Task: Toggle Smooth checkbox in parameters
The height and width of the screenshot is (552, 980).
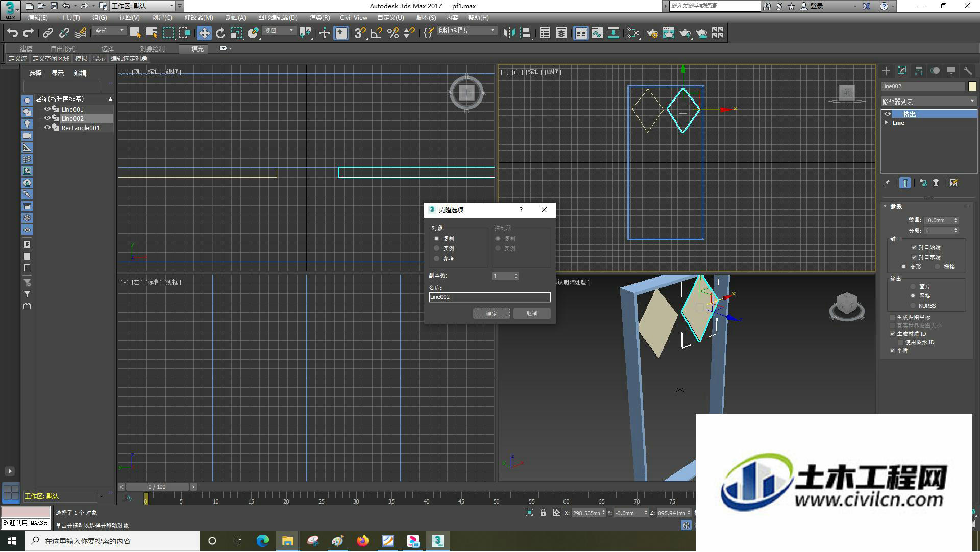Action: coord(893,350)
